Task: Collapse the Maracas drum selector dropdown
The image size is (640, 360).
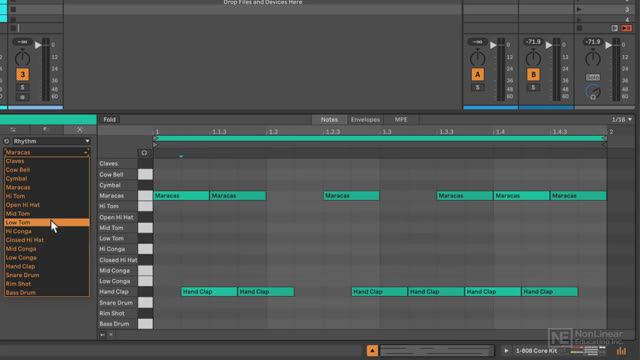Action: pyautogui.click(x=47, y=152)
